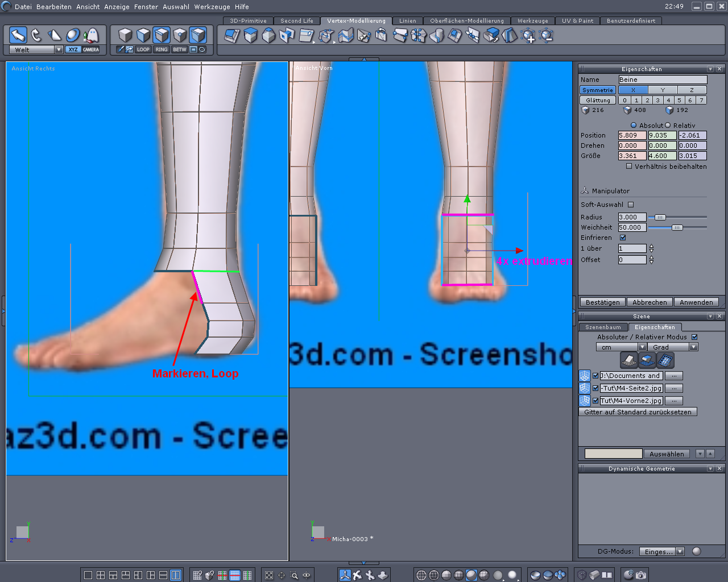Select the lasso selection icon
This screenshot has height=582, width=728.
202,49
